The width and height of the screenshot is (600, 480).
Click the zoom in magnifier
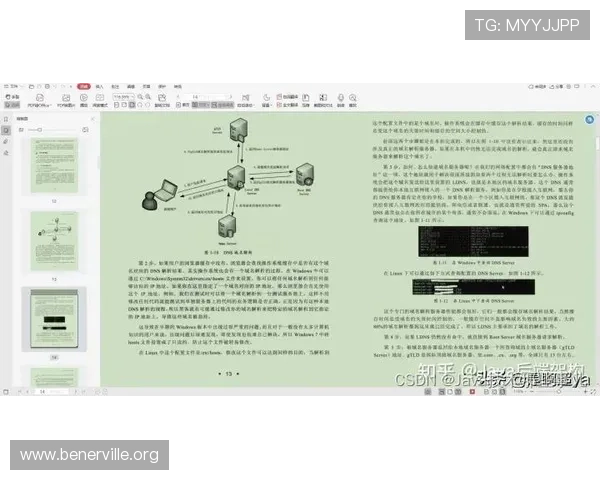(148, 97)
